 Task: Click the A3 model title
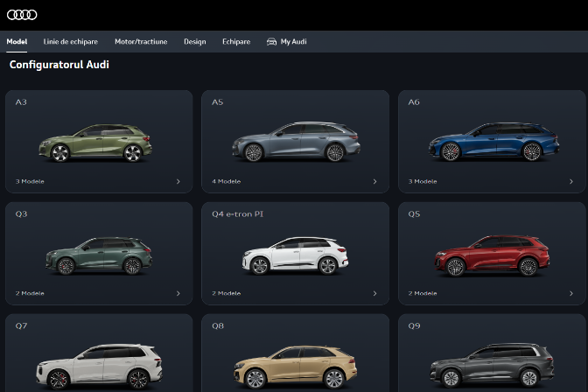21,102
